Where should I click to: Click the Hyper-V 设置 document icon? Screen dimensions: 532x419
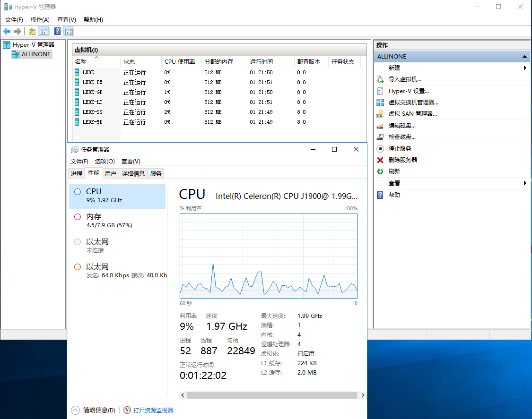(380, 91)
